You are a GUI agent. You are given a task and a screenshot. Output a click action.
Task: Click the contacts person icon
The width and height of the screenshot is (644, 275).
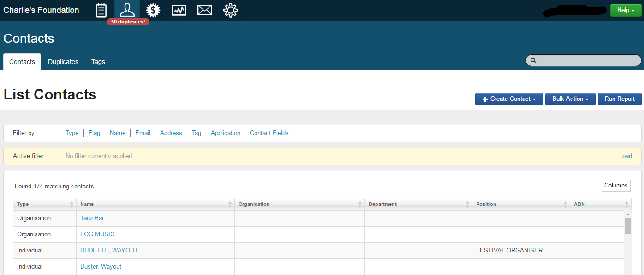[127, 10]
